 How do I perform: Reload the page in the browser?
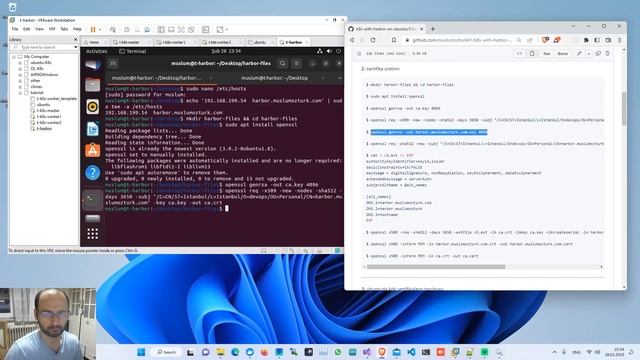[x=373, y=40]
